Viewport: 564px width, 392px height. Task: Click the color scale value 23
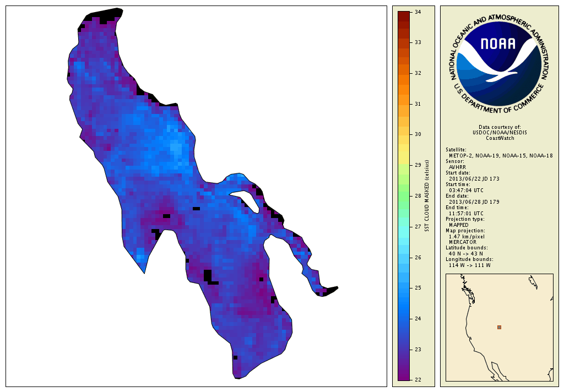[x=418, y=350]
